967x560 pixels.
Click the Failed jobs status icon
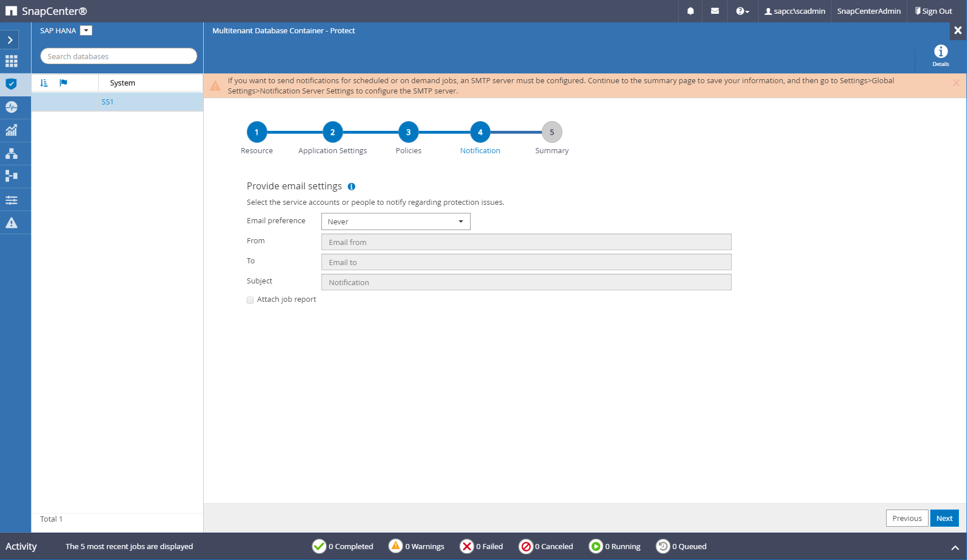(x=467, y=546)
